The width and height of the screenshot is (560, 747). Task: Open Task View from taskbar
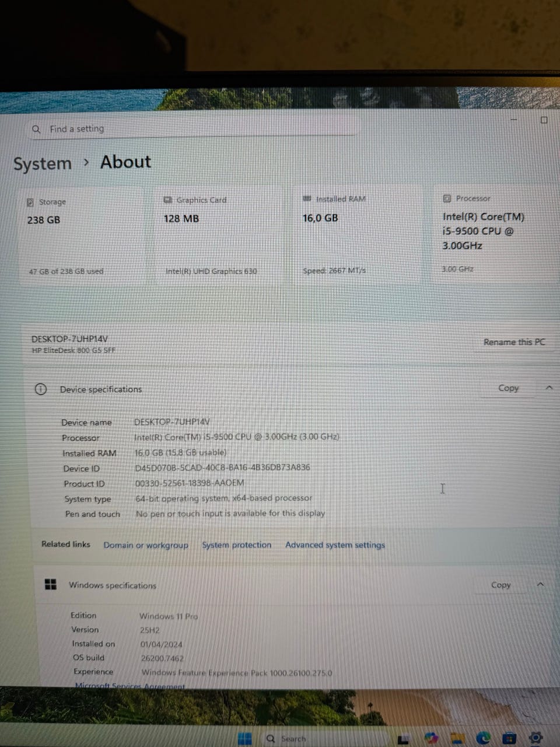tap(403, 739)
